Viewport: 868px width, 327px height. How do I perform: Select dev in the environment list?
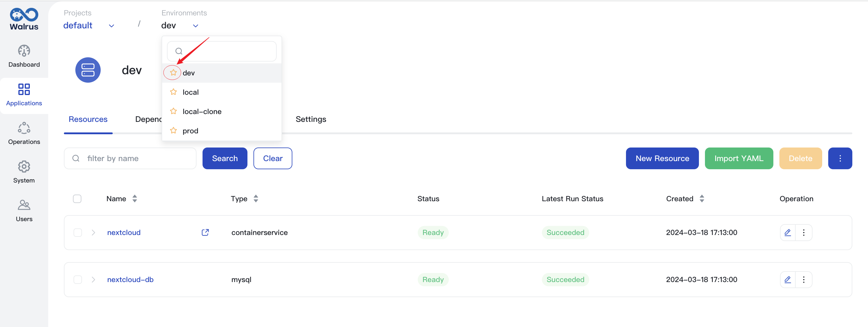tap(222, 73)
